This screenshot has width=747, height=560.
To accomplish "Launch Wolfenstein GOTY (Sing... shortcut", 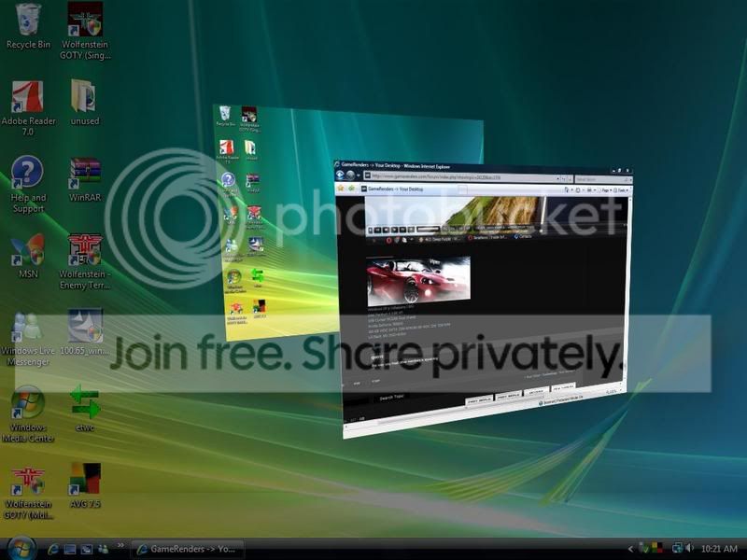I will point(85,31).
